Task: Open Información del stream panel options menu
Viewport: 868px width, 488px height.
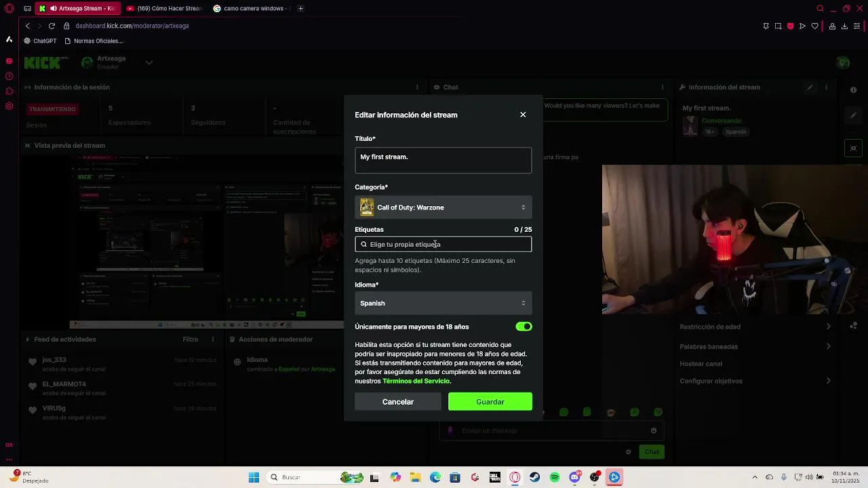Action: 826,87
